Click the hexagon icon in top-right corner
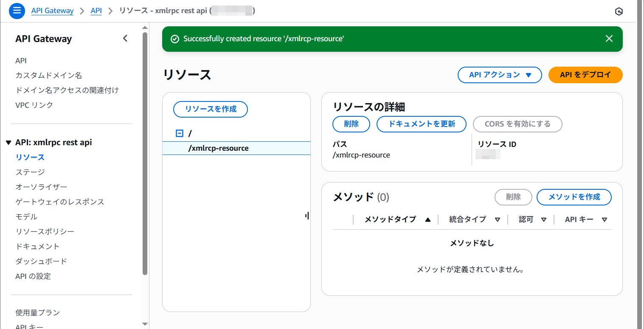 (x=619, y=11)
